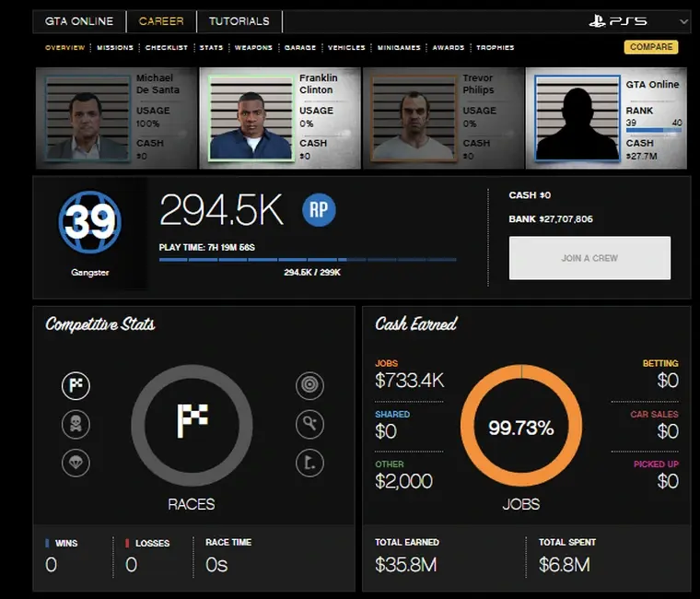Select the Overview submenu item
The width and height of the screenshot is (700, 599).
64,47
